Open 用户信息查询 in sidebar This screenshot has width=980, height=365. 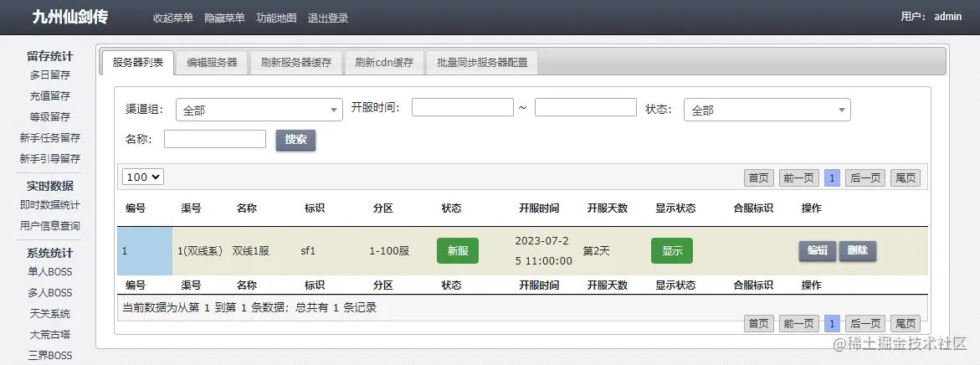(50, 226)
